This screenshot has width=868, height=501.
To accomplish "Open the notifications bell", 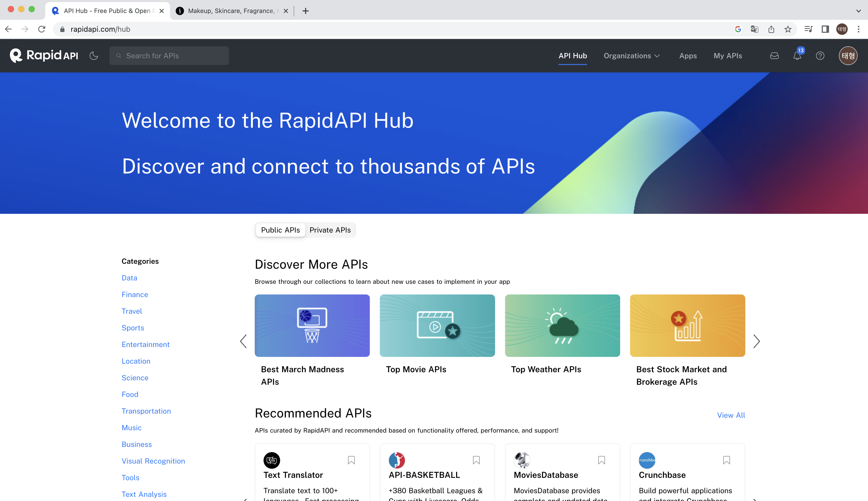I will (x=797, y=56).
